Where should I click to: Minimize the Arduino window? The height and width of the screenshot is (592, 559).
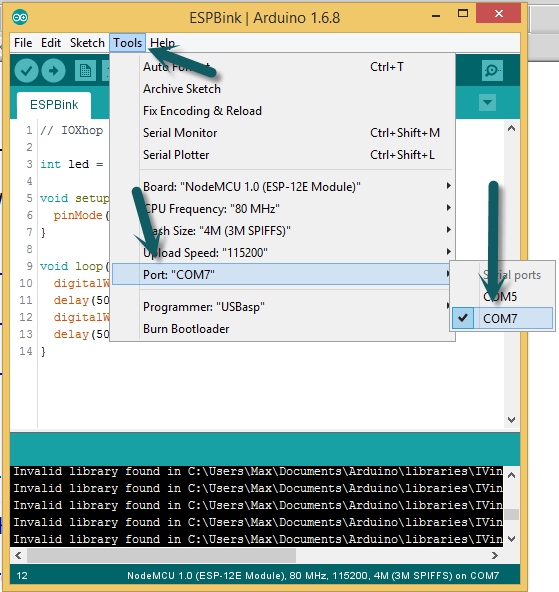pos(436,15)
